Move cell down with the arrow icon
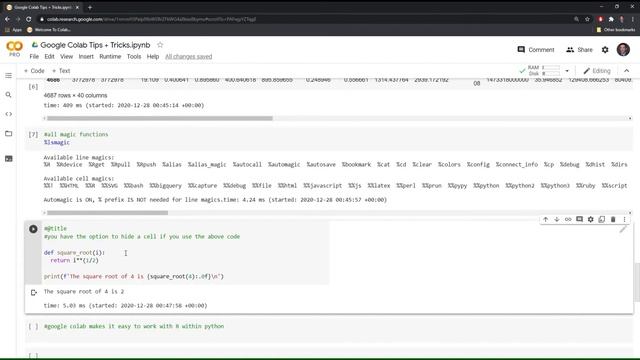 click(557, 220)
